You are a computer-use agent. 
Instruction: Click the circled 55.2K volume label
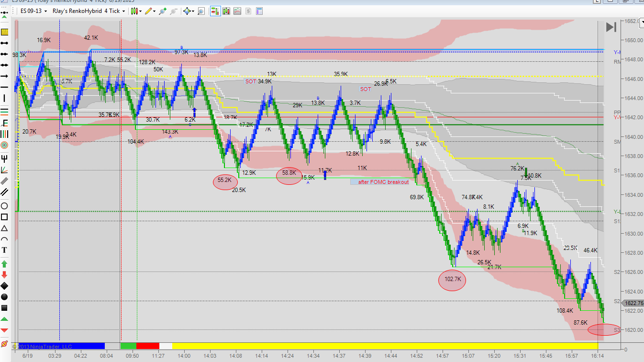point(225,181)
